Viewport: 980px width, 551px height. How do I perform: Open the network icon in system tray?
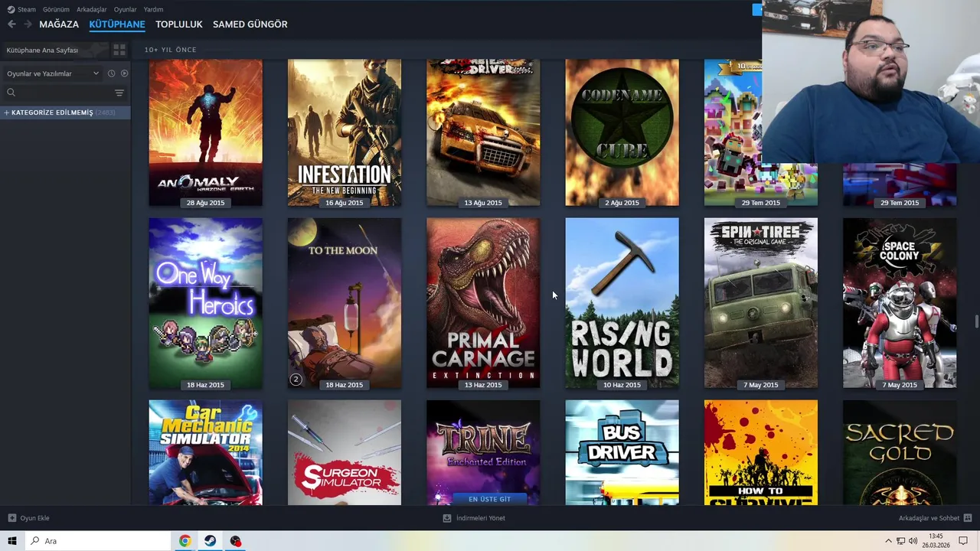pos(900,541)
